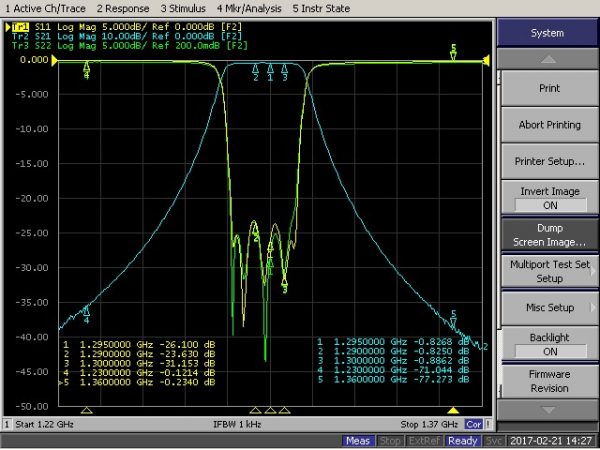The image size is (600, 450).
Task: Click the ExtRef status indicator
Action: pyautogui.click(x=424, y=441)
